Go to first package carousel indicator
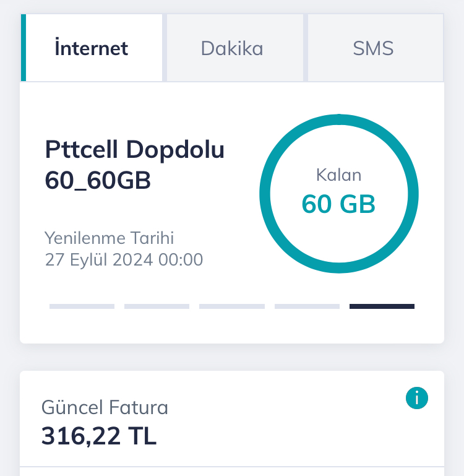The height and width of the screenshot is (476, 464). [x=82, y=306]
